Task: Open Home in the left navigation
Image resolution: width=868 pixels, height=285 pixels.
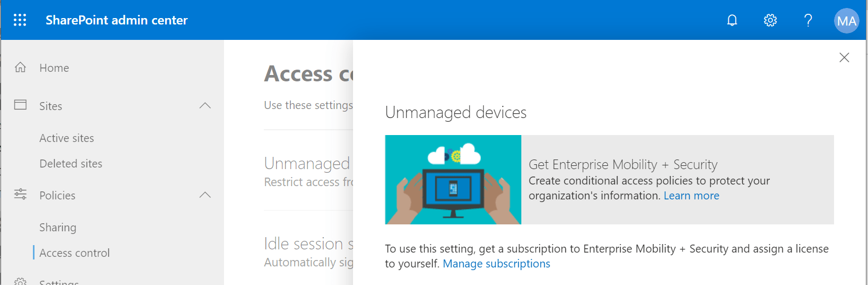Action: pyautogui.click(x=54, y=68)
